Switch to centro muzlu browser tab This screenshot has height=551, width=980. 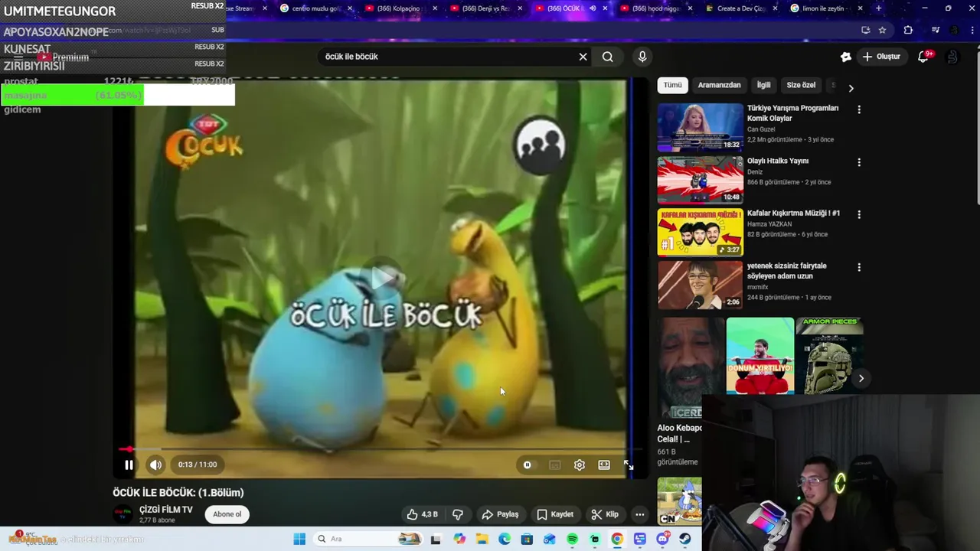click(314, 8)
